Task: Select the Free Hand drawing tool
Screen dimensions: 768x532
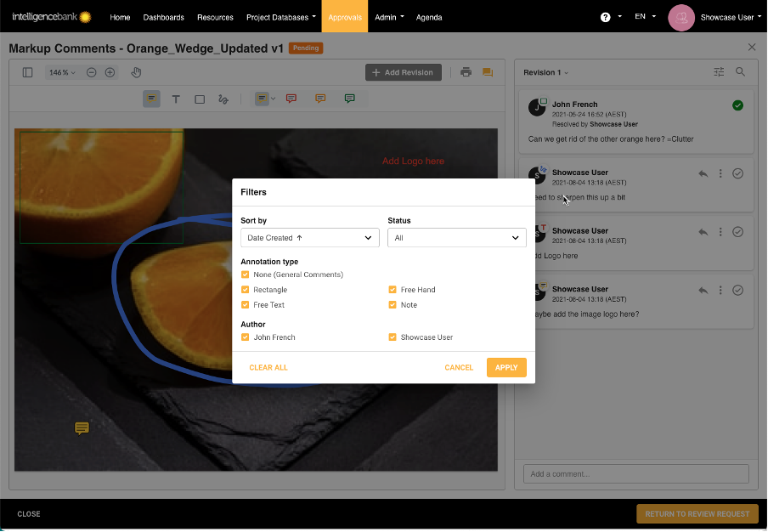Action: click(223, 99)
